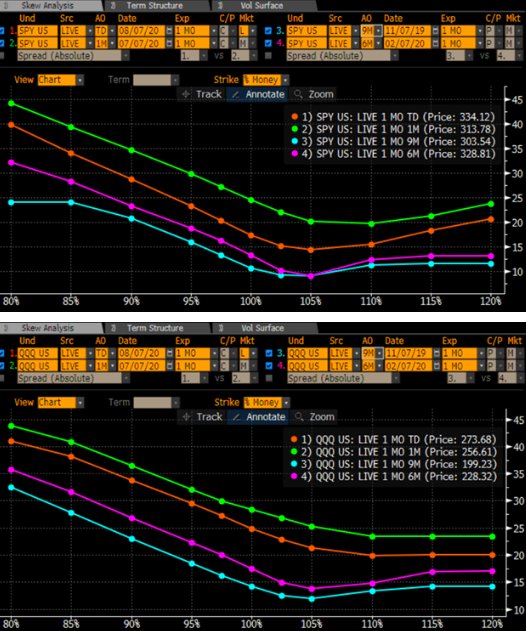
Task: Open calendar icon beside QQQ date 11/07/19
Action: (x=437, y=353)
